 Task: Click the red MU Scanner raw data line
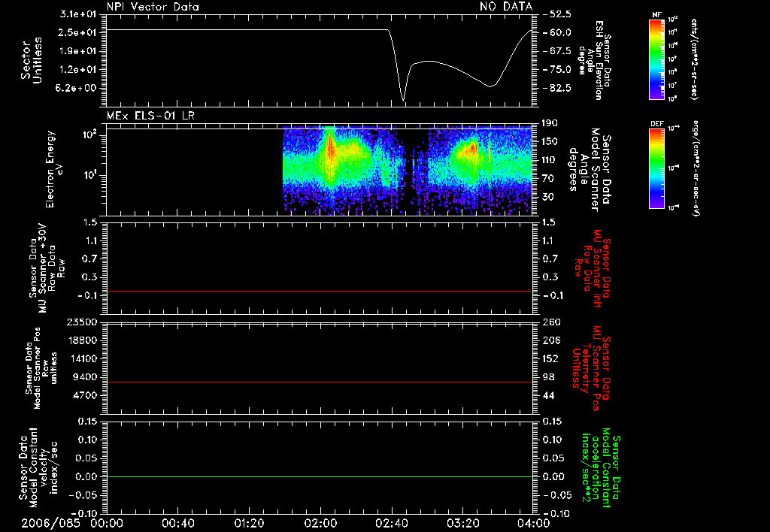[x=319, y=292]
